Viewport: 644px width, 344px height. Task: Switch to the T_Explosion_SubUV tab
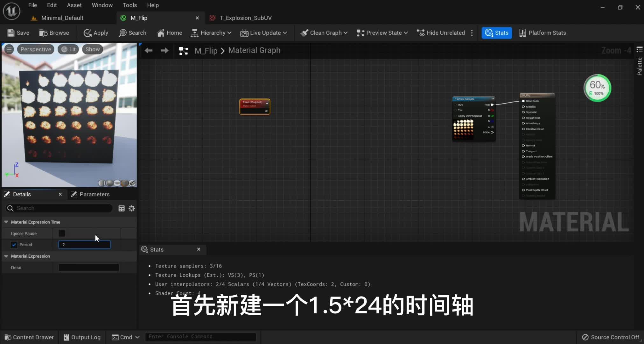click(245, 18)
